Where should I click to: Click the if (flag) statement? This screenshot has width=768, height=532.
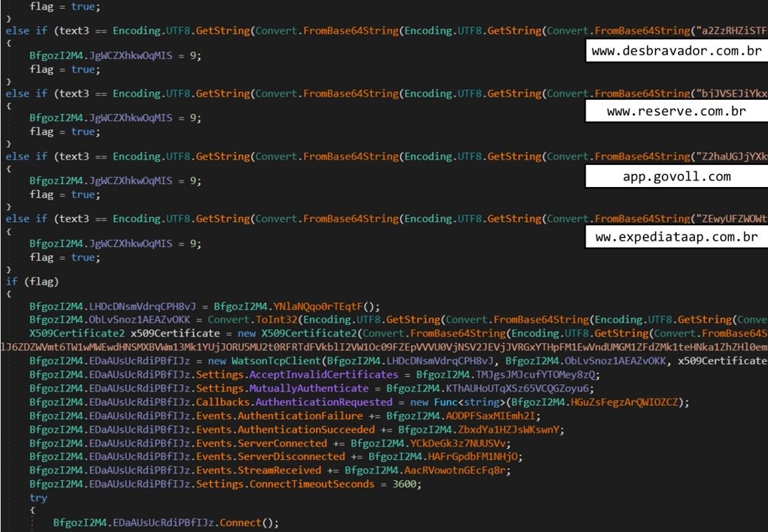point(21,282)
